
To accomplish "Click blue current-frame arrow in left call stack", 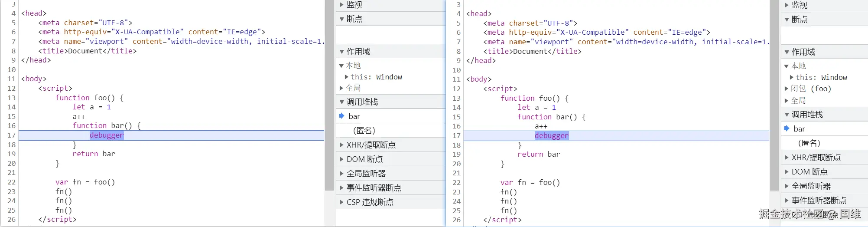I will (341, 116).
